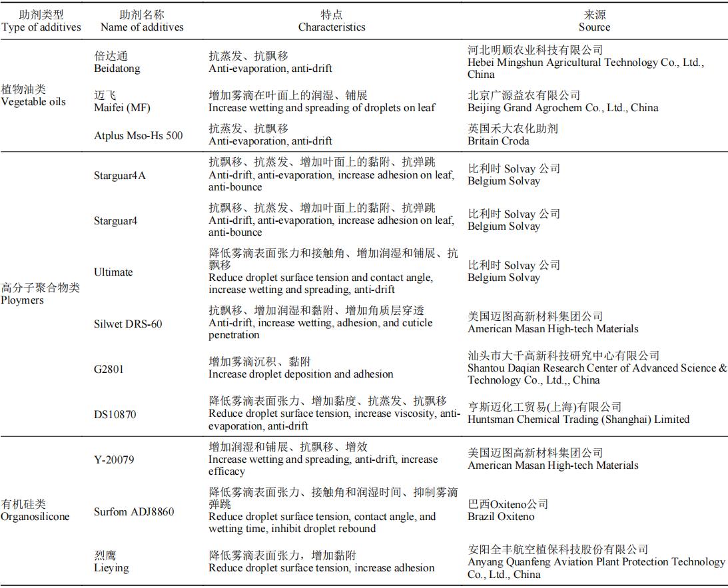Select the additive name "Silwet DRS-60"
The height and width of the screenshot is (588, 728).
(128, 324)
